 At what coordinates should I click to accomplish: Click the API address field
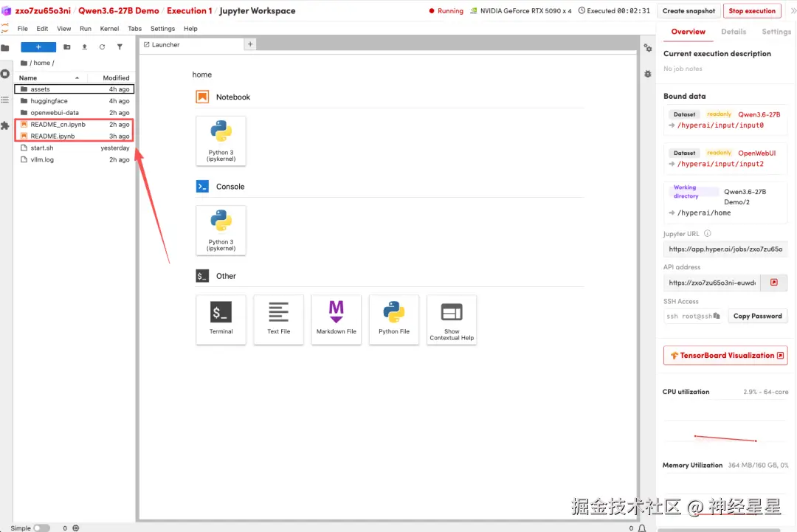[x=711, y=283]
